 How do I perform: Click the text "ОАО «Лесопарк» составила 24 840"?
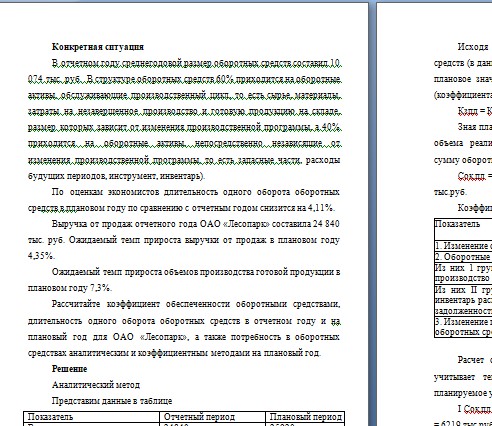coord(269,224)
